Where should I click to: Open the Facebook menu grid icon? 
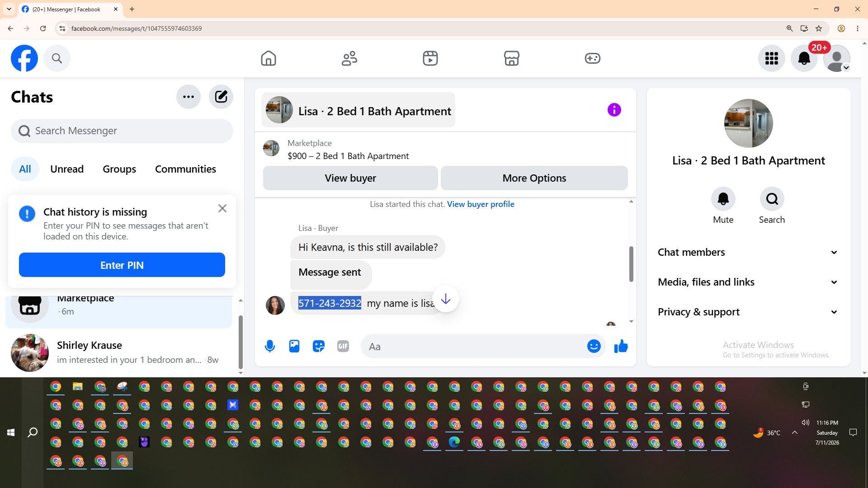tap(772, 58)
